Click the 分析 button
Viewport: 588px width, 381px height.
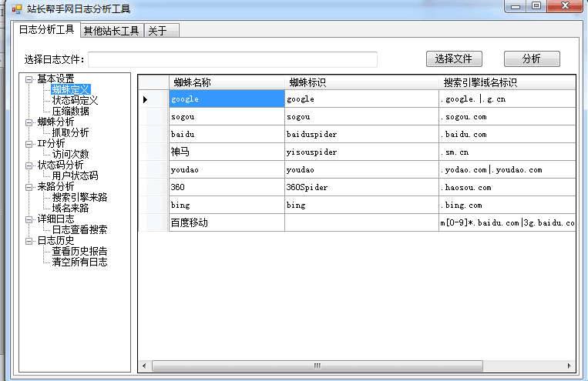click(531, 59)
